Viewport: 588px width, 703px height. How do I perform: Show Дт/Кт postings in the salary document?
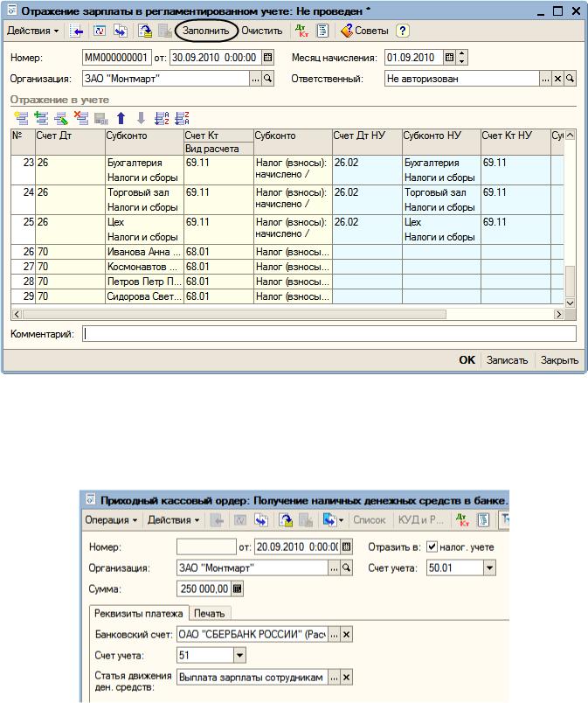point(301,31)
